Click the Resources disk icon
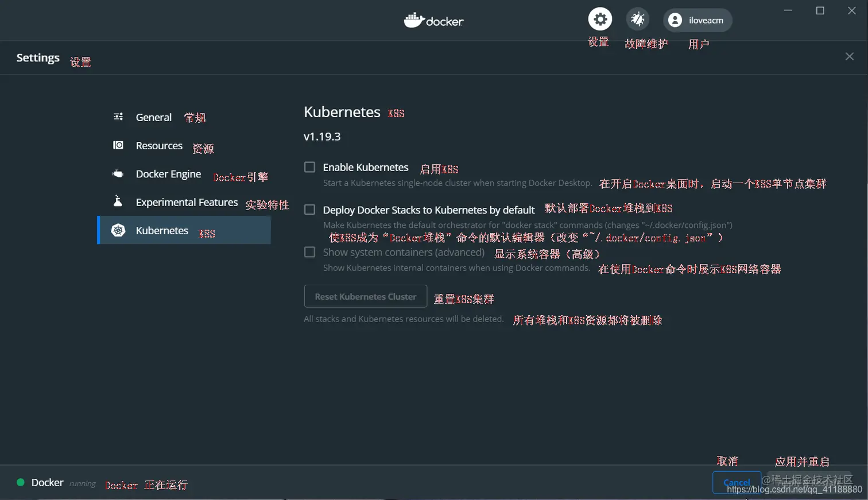 118,145
